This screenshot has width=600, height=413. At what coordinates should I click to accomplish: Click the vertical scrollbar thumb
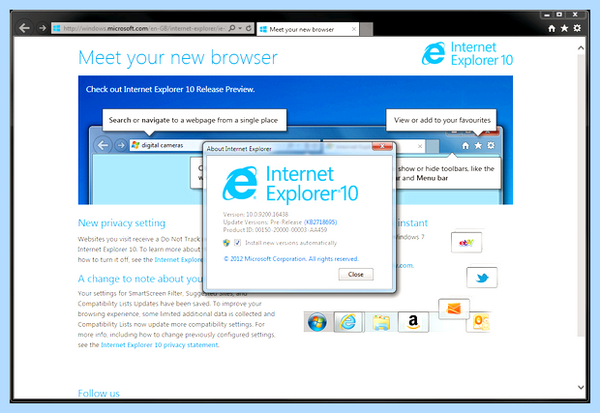(x=580, y=195)
